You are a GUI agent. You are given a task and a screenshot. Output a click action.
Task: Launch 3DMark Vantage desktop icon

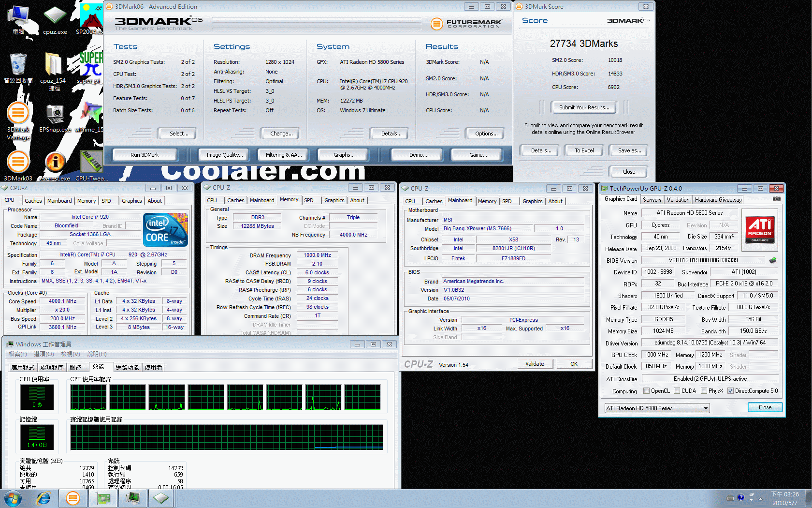click(x=18, y=120)
